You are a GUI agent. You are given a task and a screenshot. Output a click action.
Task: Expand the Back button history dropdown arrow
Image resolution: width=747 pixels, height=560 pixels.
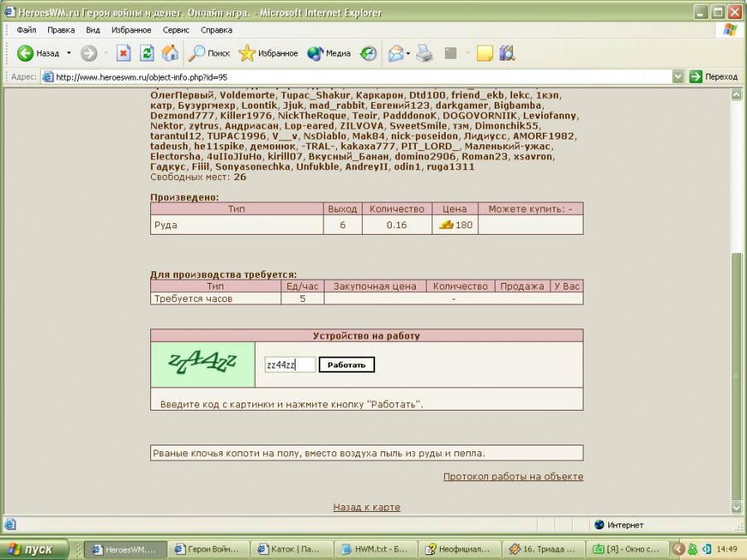(69, 53)
